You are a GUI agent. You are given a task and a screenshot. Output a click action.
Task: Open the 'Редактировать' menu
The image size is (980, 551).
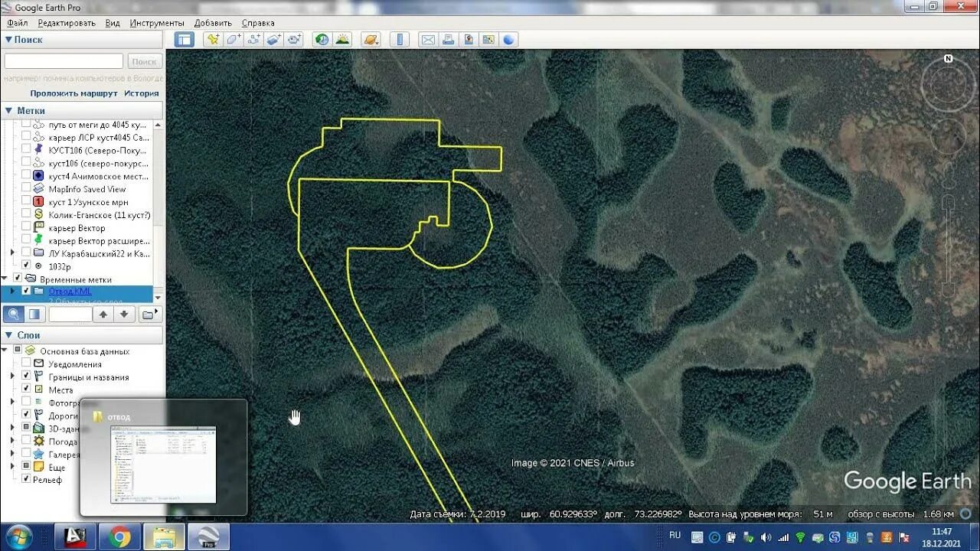click(x=67, y=23)
